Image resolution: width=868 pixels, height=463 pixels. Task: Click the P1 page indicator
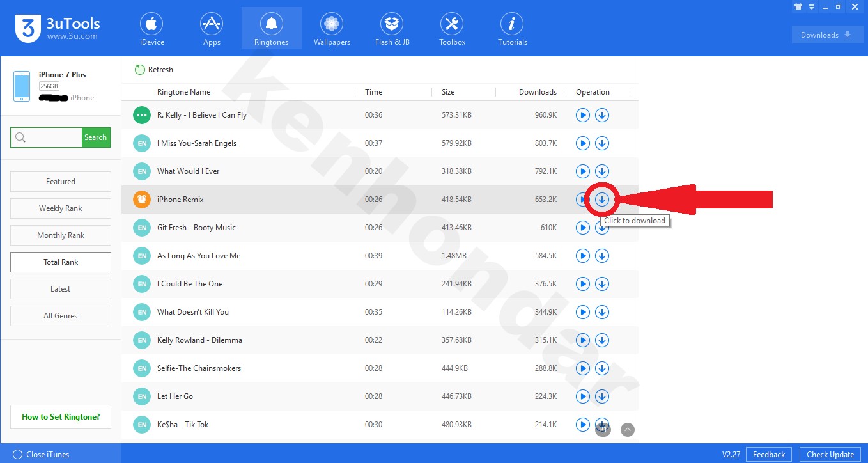point(603,430)
